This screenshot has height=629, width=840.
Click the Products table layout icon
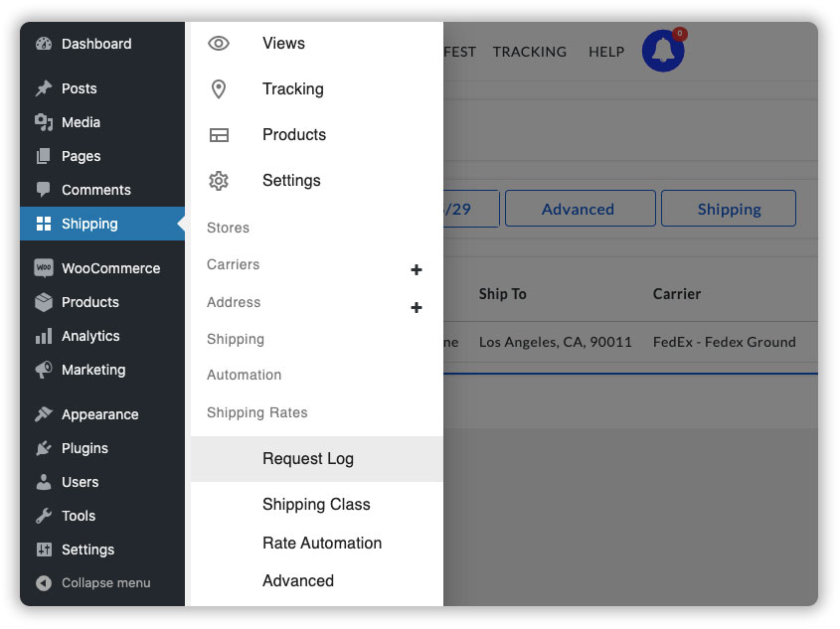click(x=219, y=135)
